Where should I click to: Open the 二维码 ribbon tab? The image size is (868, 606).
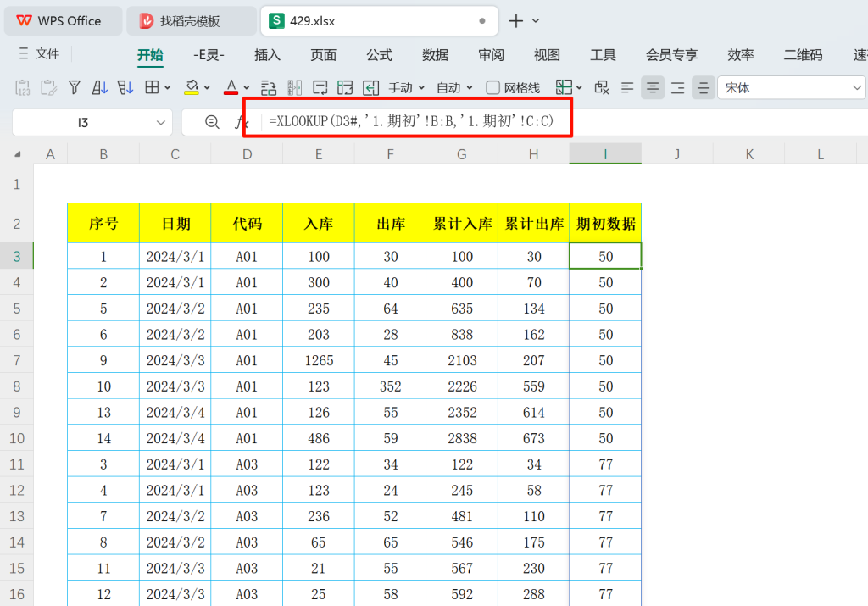(804, 55)
